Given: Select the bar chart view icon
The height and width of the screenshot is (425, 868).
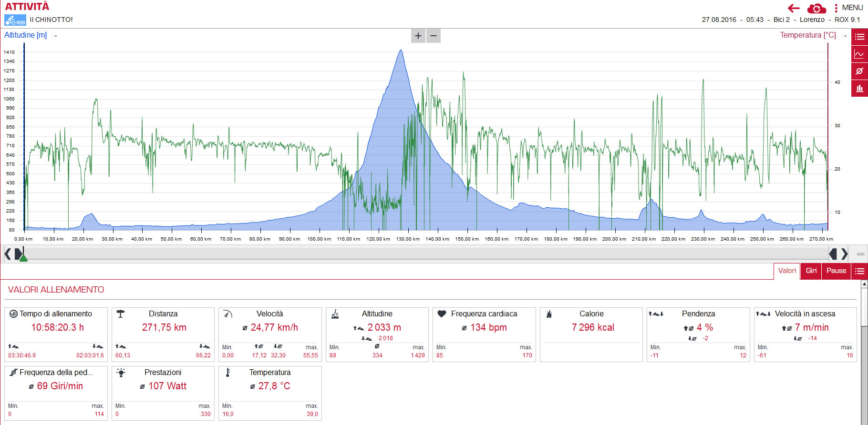Looking at the screenshot, I should click(x=859, y=88).
